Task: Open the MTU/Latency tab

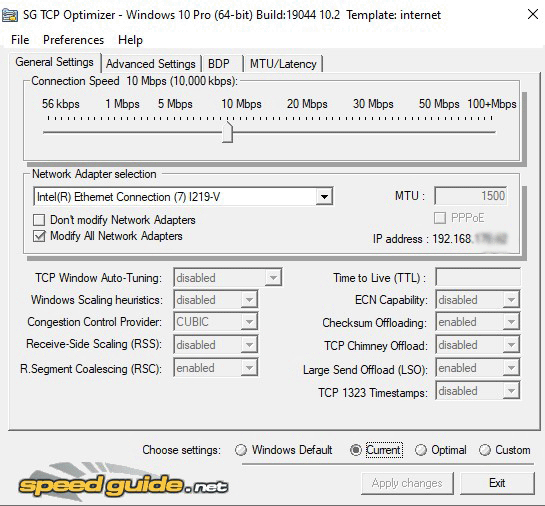Action: (x=283, y=64)
